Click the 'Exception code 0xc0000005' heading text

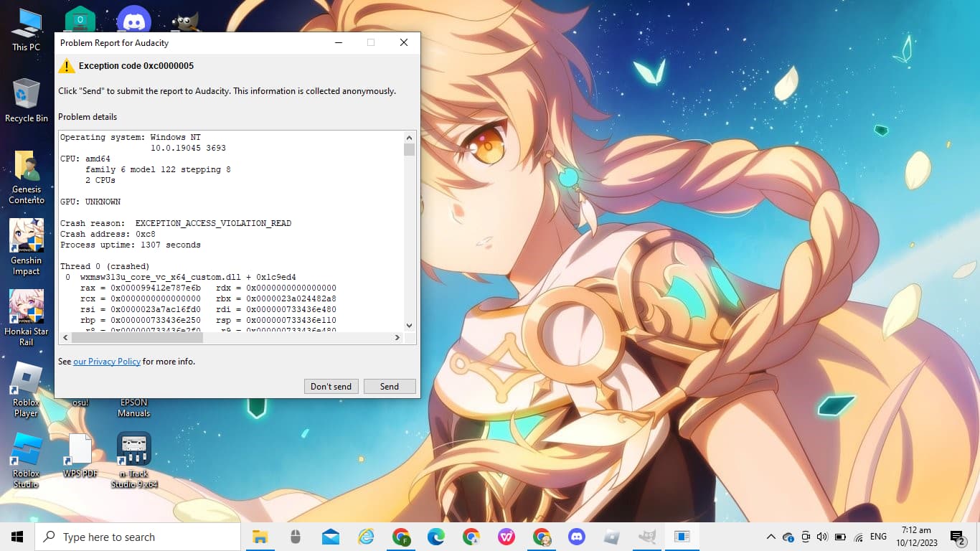pyautogui.click(x=136, y=66)
